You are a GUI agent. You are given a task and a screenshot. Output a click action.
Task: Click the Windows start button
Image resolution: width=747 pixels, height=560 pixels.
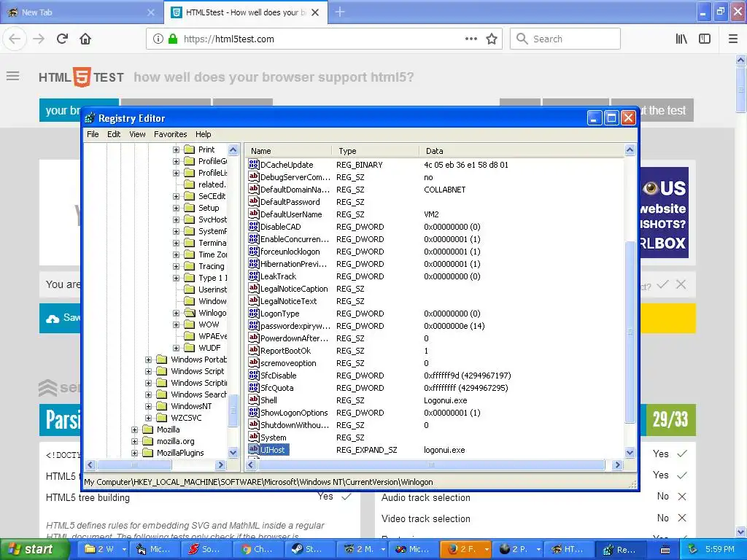[x=34, y=549]
